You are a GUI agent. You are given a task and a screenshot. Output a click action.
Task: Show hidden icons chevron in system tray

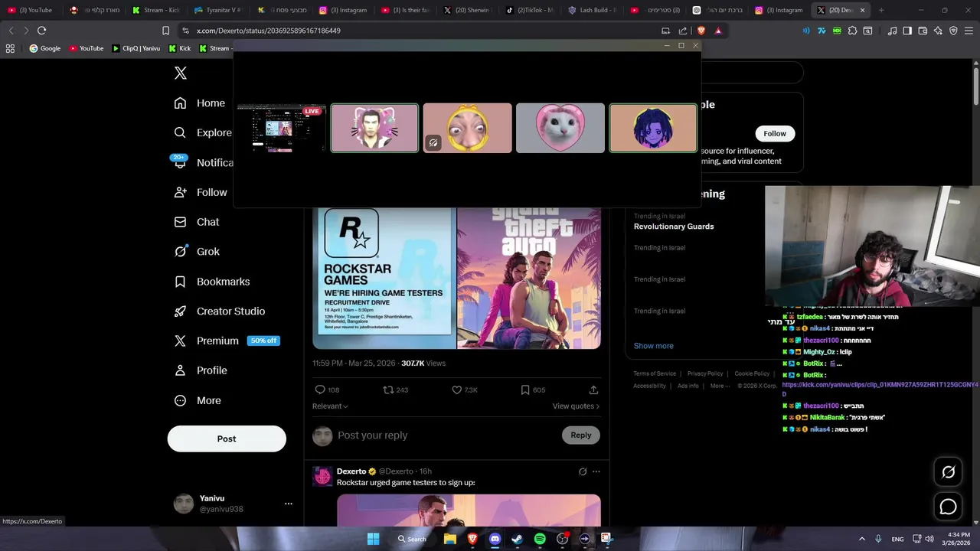pos(861,539)
